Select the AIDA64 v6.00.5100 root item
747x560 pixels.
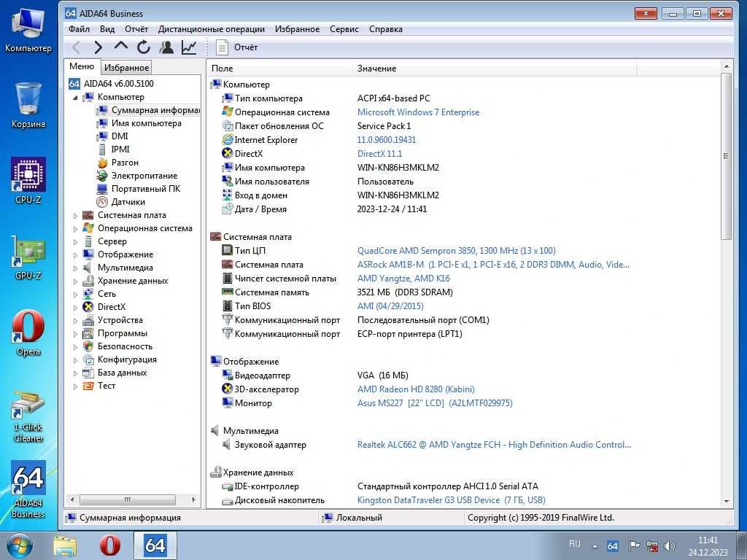pyautogui.click(x=112, y=84)
